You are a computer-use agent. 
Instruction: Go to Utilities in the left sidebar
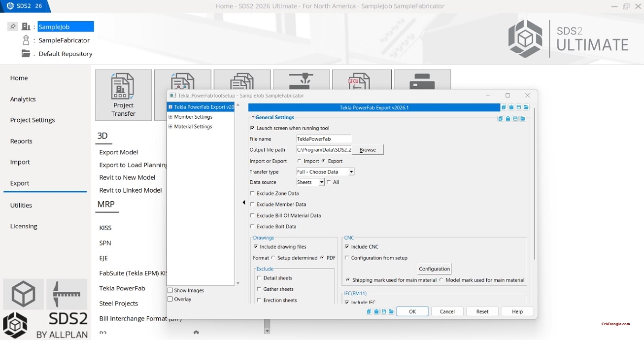point(21,205)
